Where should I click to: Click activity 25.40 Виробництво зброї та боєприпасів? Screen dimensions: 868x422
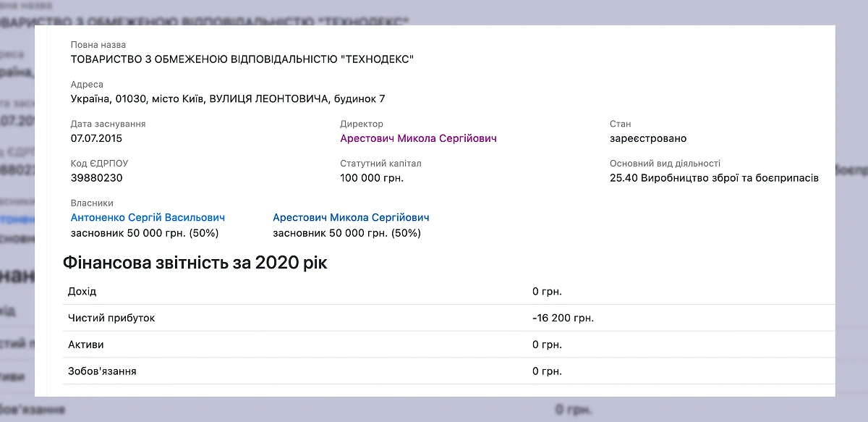[x=714, y=178]
